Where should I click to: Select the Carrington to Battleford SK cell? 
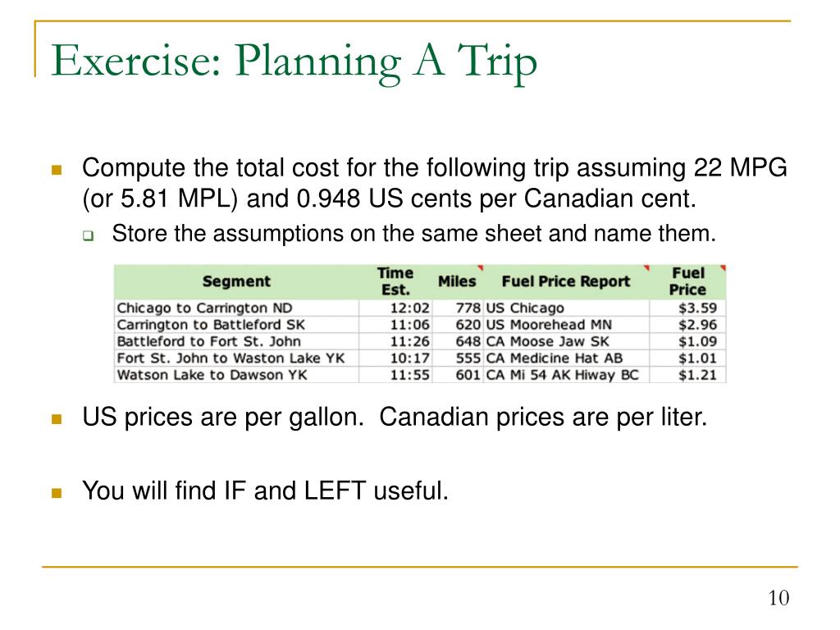pos(236,325)
